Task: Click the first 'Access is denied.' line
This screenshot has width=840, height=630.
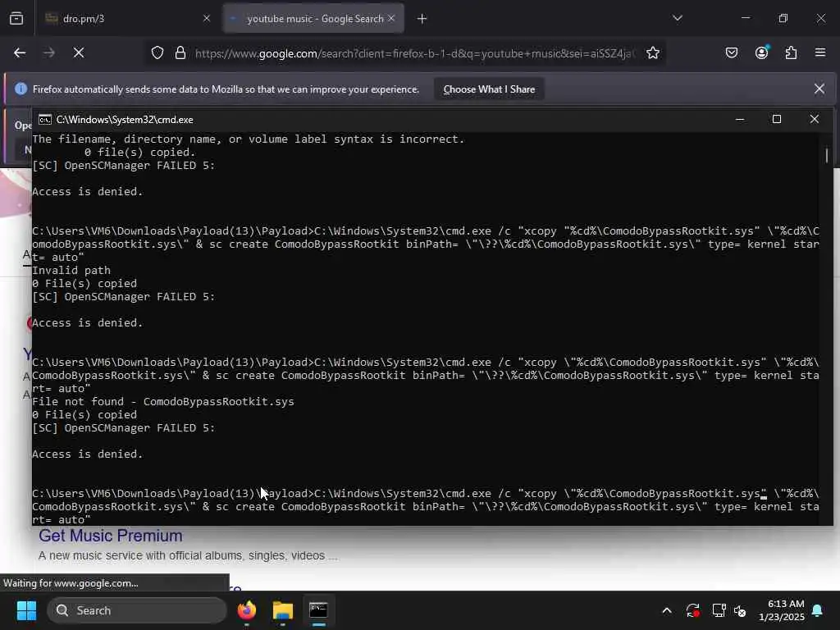Action: [x=87, y=192]
